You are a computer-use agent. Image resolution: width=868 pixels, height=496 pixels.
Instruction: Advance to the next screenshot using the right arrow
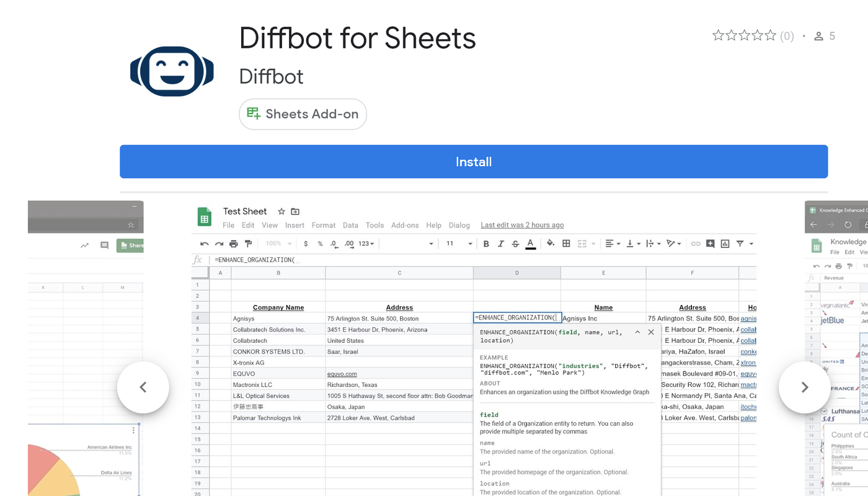tap(805, 387)
